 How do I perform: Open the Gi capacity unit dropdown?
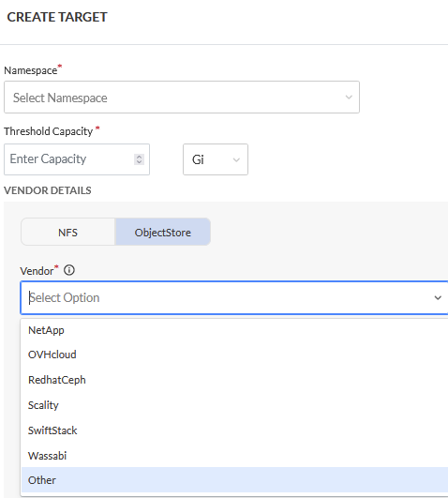point(216,159)
